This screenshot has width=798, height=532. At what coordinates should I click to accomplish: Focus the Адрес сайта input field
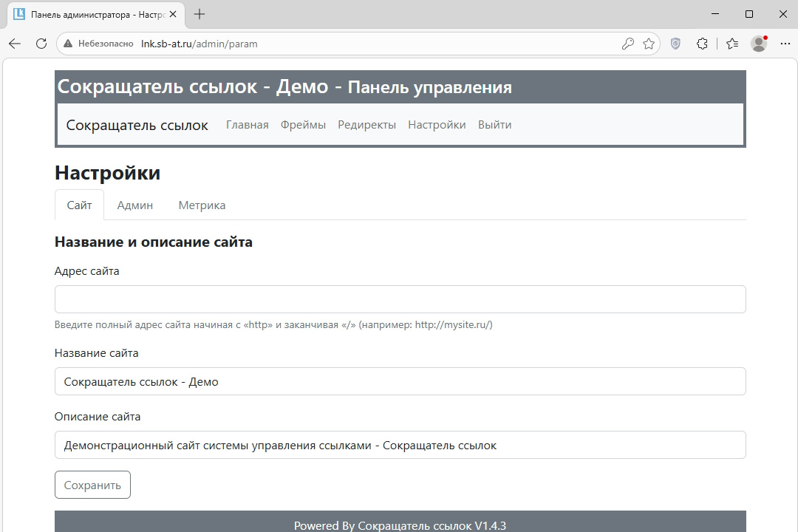[x=400, y=299]
